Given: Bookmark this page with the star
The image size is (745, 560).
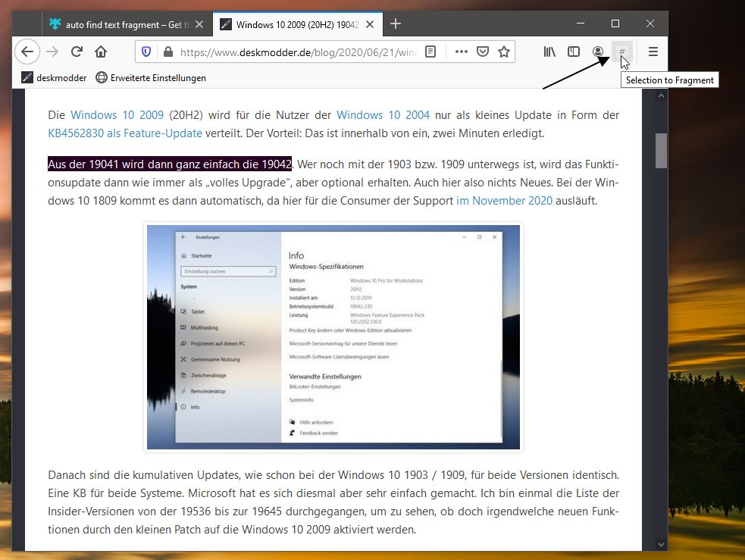Looking at the screenshot, I should click(504, 52).
